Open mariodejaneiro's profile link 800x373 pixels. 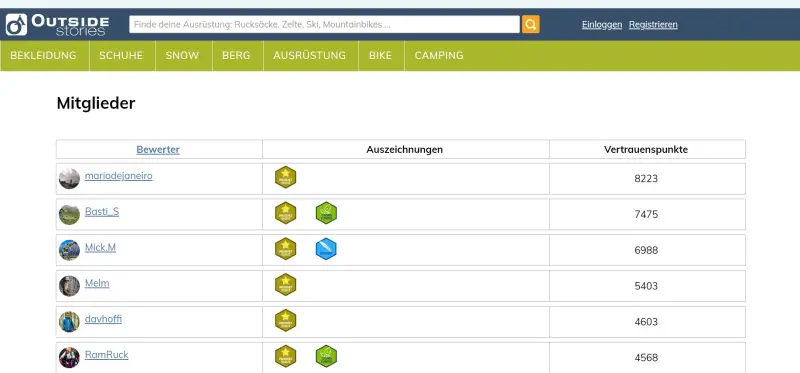click(118, 176)
